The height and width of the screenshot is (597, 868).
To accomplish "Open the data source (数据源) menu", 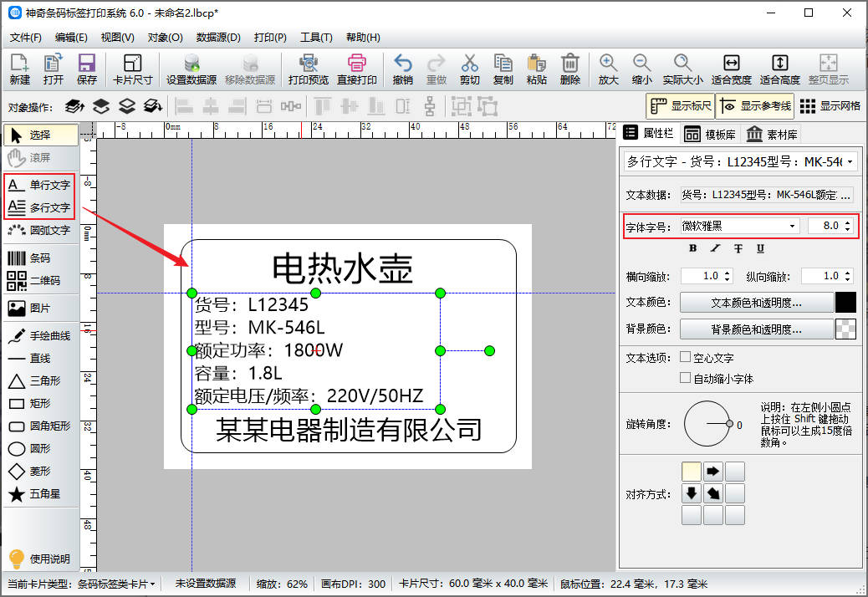I will coord(218,38).
